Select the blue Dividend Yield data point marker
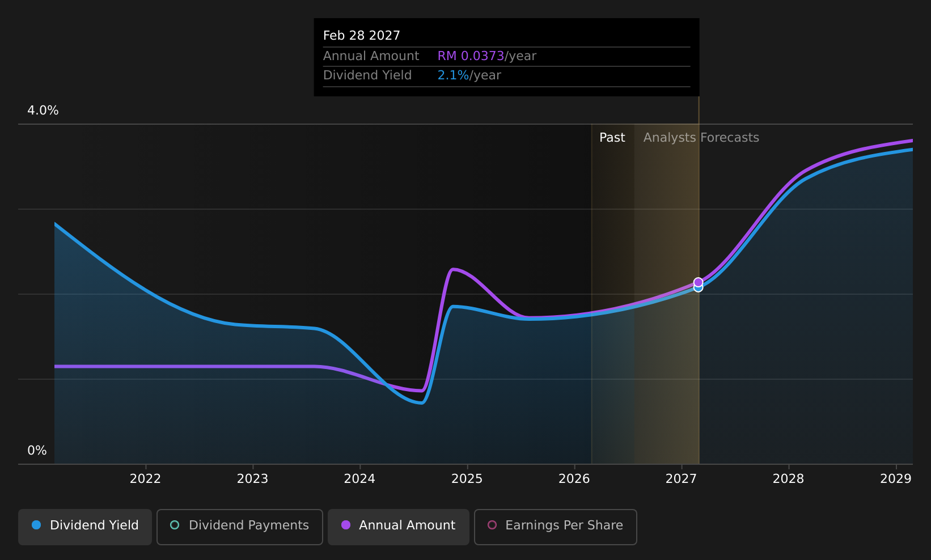 point(698,289)
